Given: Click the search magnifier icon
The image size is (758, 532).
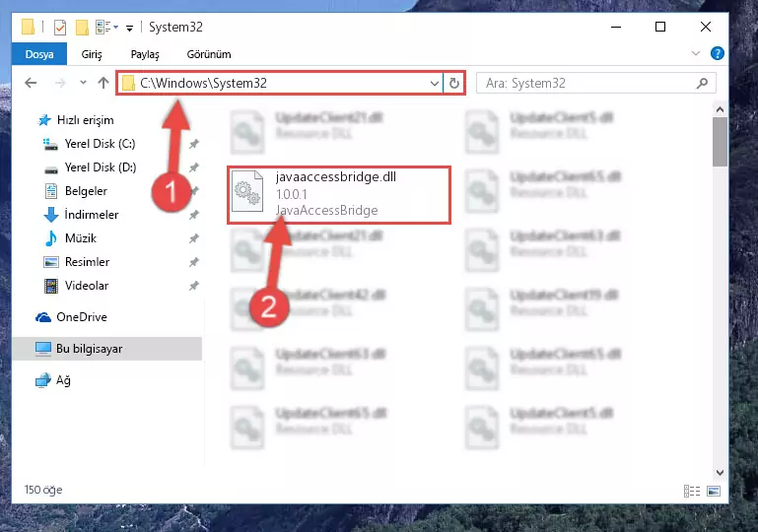Looking at the screenshot, I should [x=702, y=83].
